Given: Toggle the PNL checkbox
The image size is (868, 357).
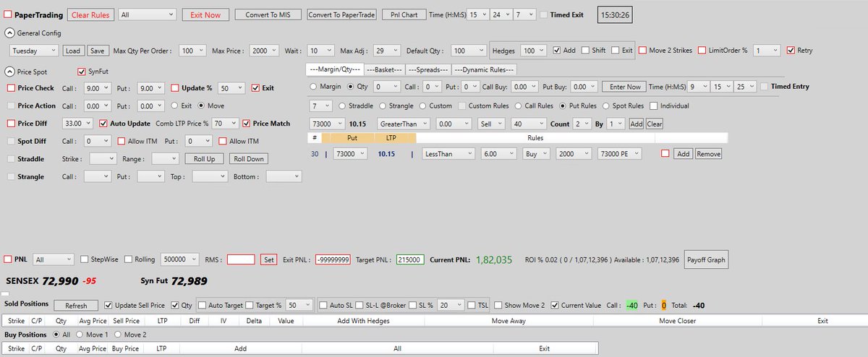Looking at the screenshot, I should coord(8,259).
